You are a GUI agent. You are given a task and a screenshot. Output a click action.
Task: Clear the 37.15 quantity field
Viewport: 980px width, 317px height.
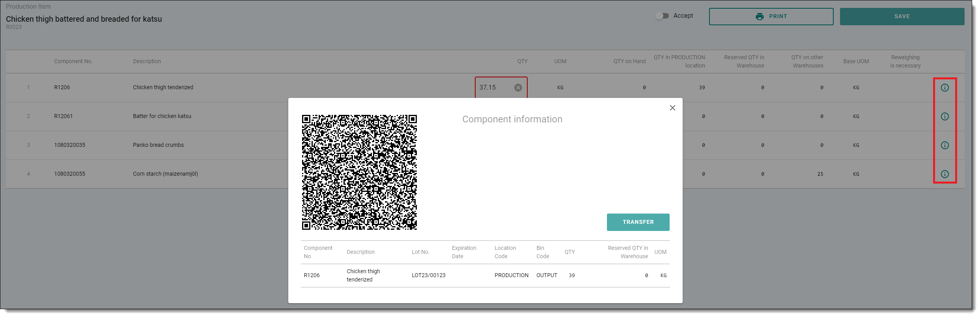coord(518,88)
